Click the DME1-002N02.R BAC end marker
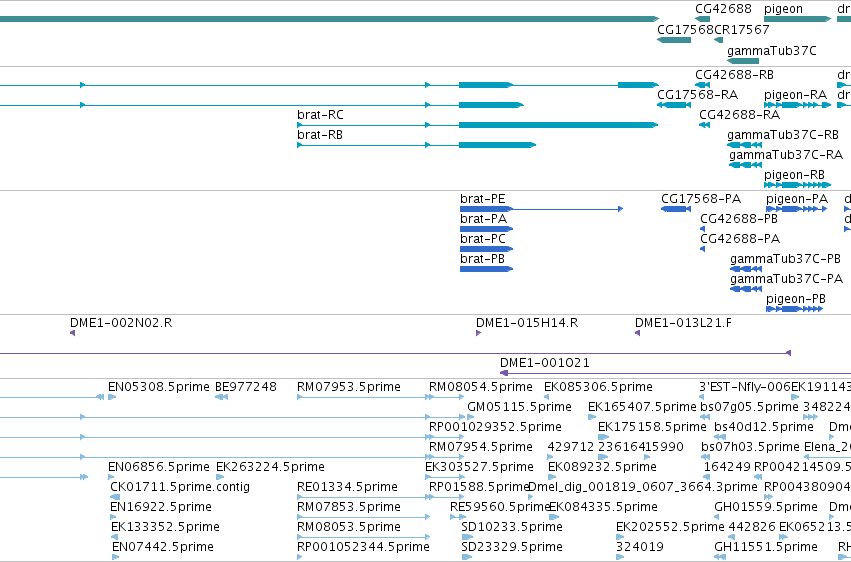Image resolution: width=851 pixels, height=562 pixels. point(73,333)
